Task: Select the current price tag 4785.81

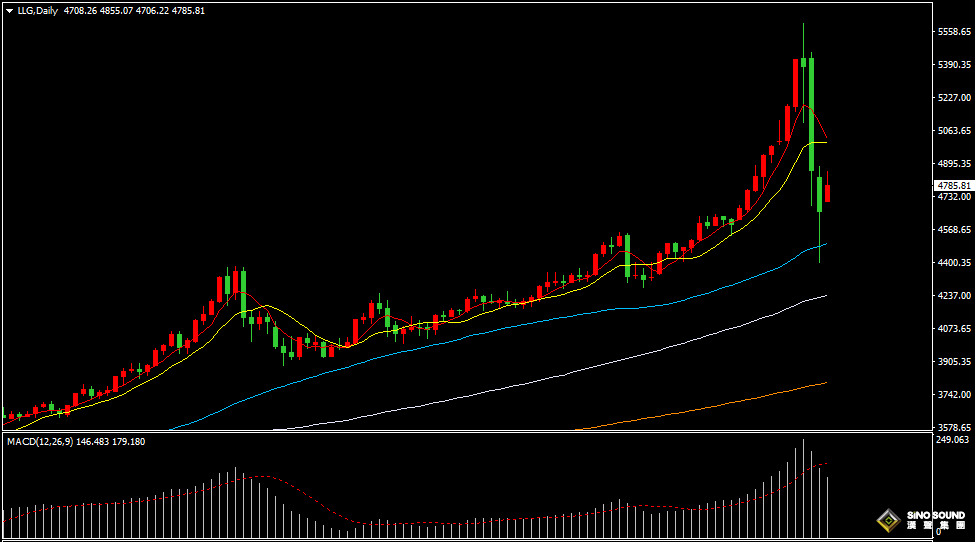Action: (953, 186)
